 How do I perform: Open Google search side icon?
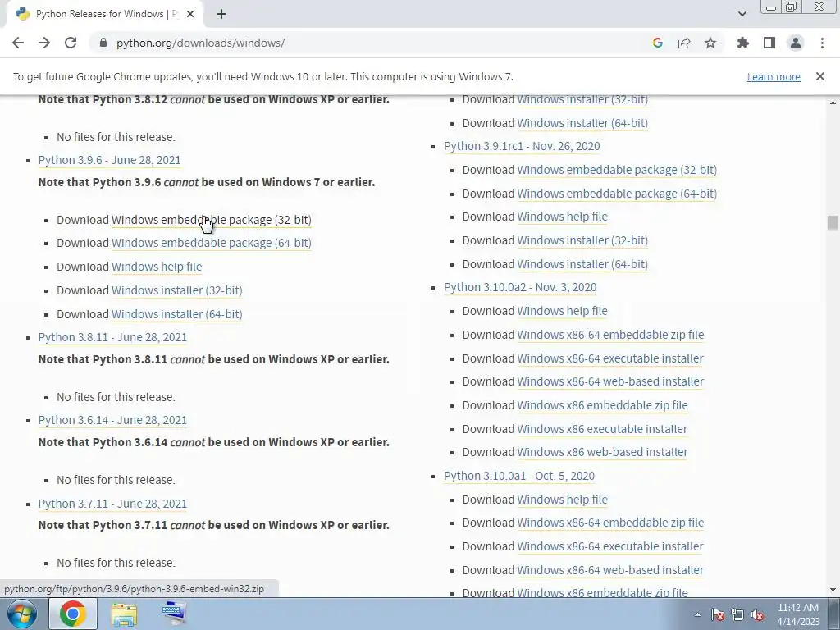pos(658,43)
